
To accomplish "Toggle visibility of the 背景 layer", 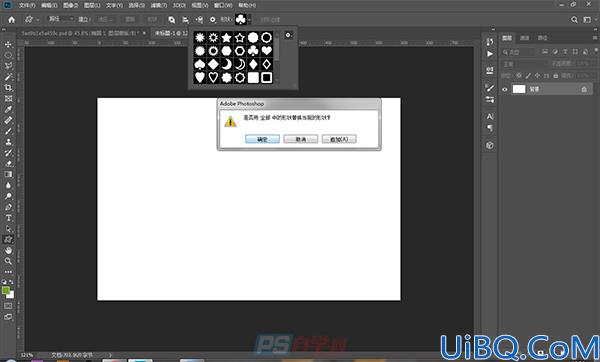I will click(x=505, y=89).
